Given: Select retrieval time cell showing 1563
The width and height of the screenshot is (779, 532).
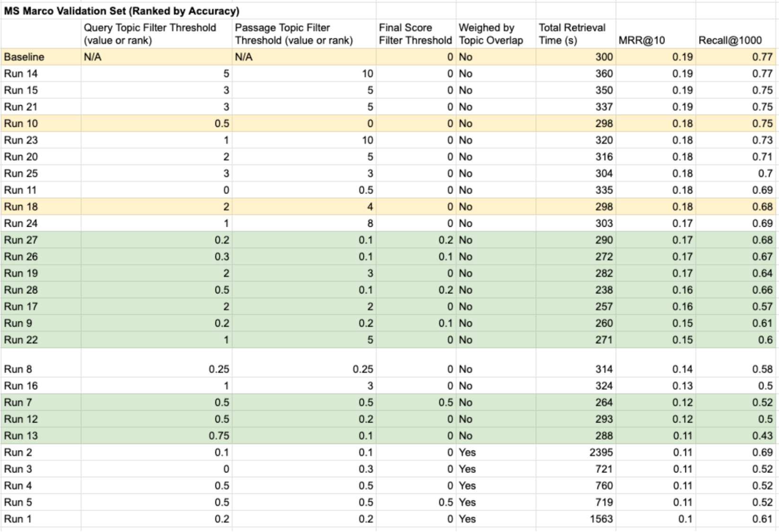Looking at the screenshot, I should (x=601, y=519).
